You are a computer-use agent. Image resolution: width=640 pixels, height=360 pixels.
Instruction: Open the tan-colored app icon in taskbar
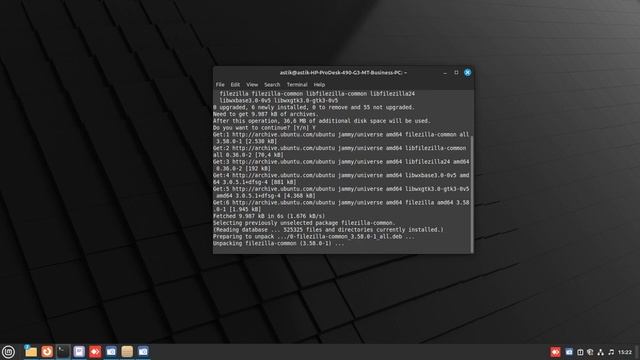tap(127, 351)
